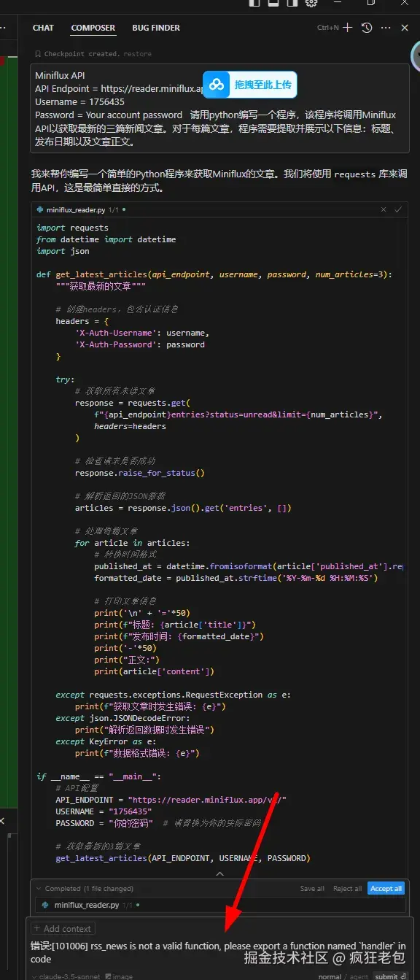The width and height of the screenshot is (420, 980).
Task: Click the import requests line
Action: click(x=71, y=228)
